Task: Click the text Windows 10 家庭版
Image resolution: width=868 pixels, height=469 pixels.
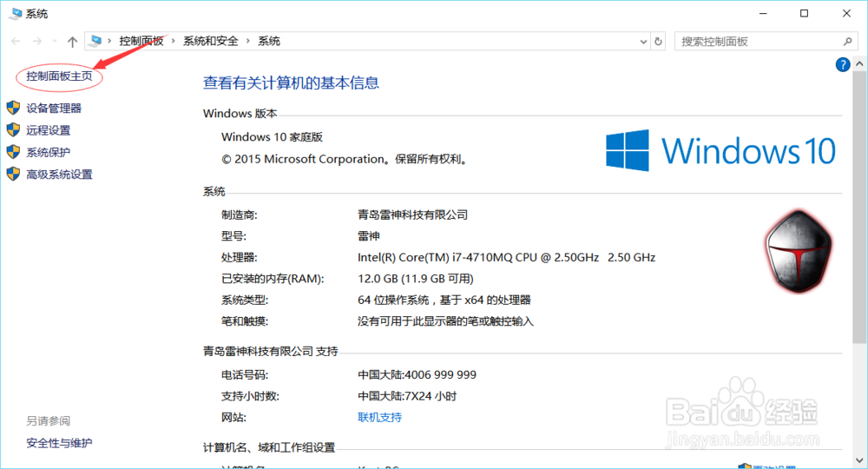Action: 272,136
